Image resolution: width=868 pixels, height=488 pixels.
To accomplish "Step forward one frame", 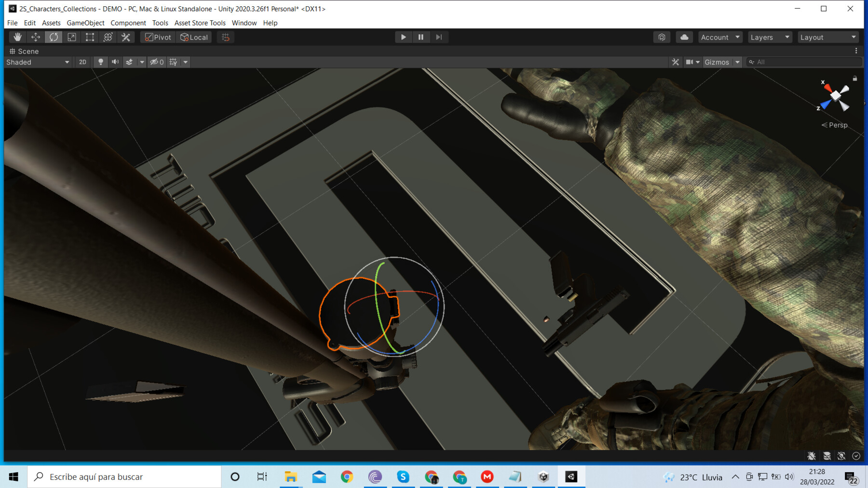I will coord(439,37).
